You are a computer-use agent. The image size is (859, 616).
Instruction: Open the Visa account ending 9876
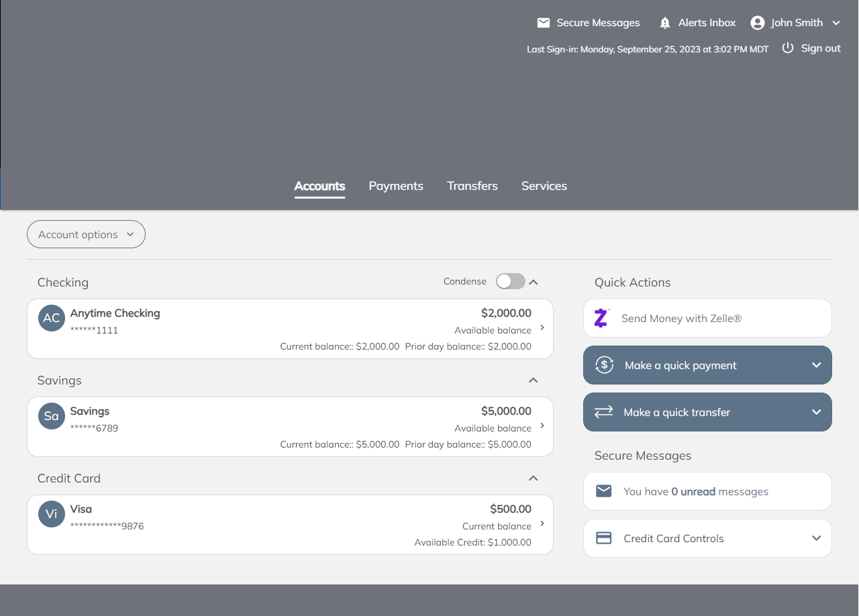tap(290, 525)
